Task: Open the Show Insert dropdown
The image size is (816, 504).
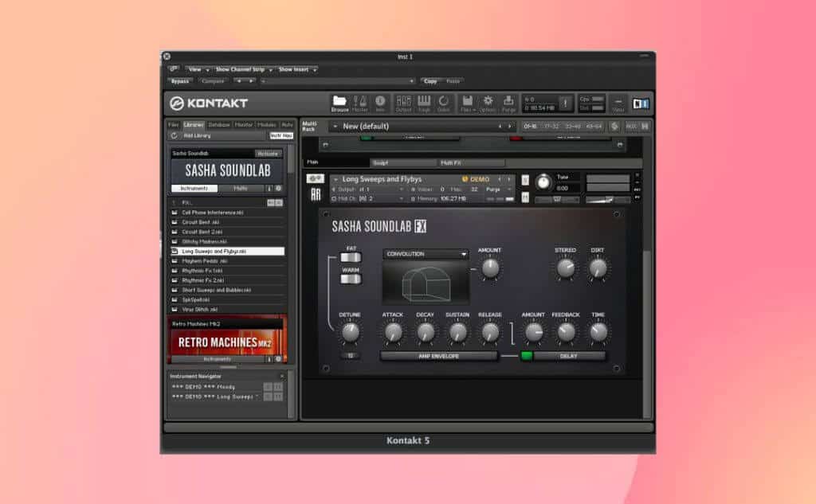Action: 296,69
